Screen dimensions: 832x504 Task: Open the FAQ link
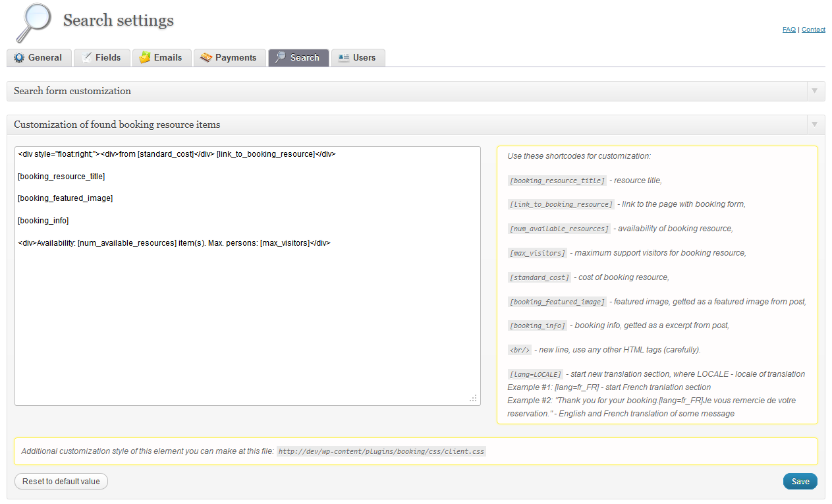789,30
